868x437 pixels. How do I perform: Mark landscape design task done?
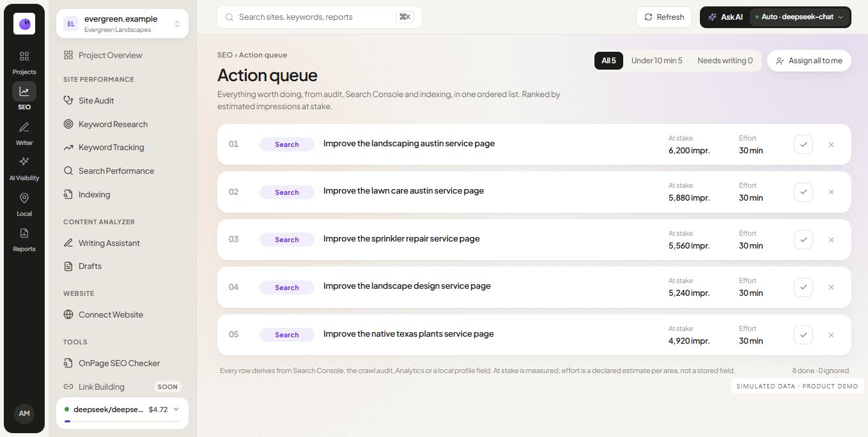(803, 287)
